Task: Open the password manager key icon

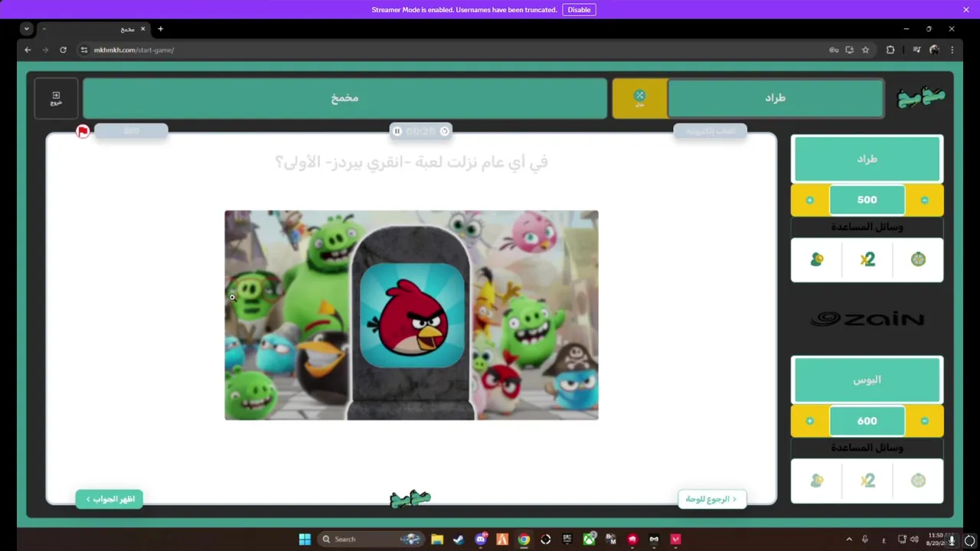Action: [x=834, y=50]
